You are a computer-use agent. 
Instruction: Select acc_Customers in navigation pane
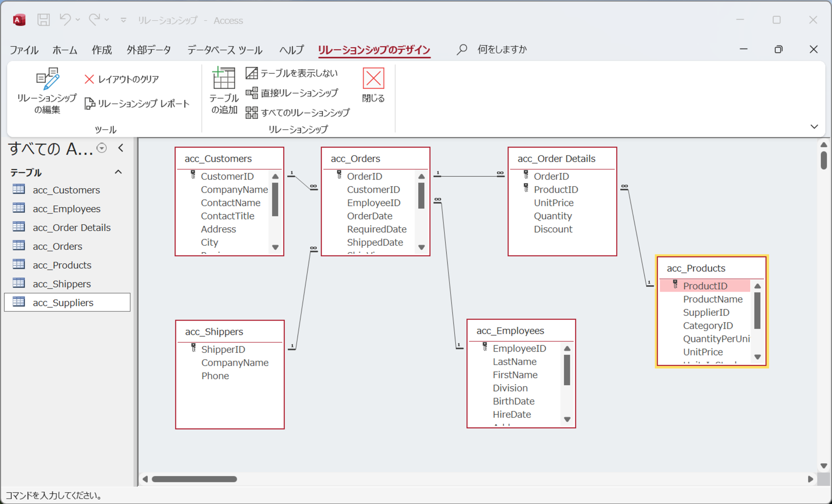click(x=66, y=190)
